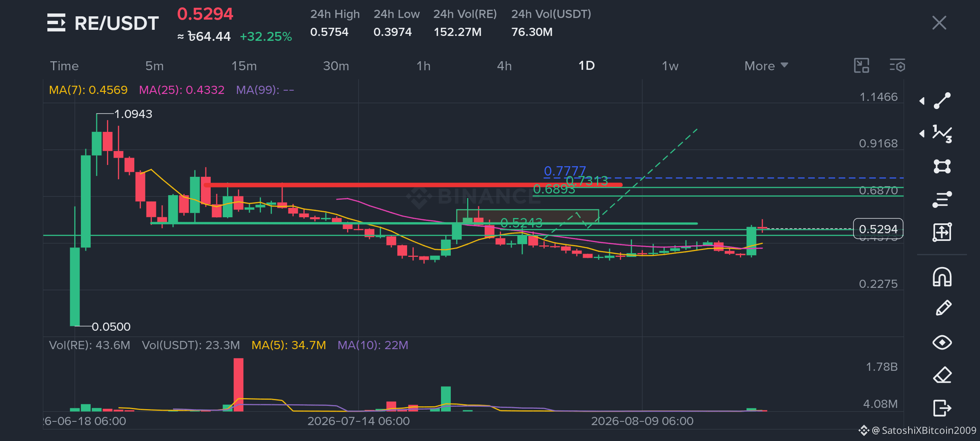Image resolution: width=980 pixels, height=441 pixels.
Task: Click MA(25): 0.4332 indicator label
Action: tap(182, 90)
